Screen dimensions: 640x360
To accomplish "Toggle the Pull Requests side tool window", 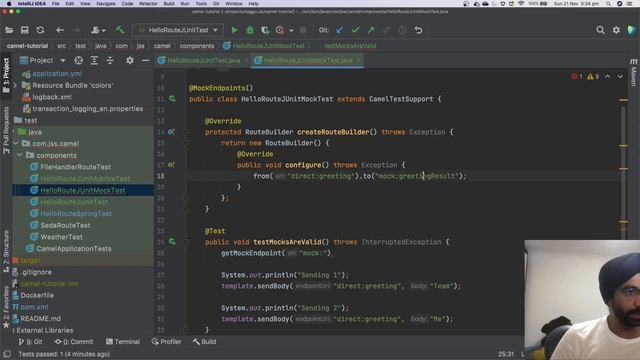I will (6, 131).
